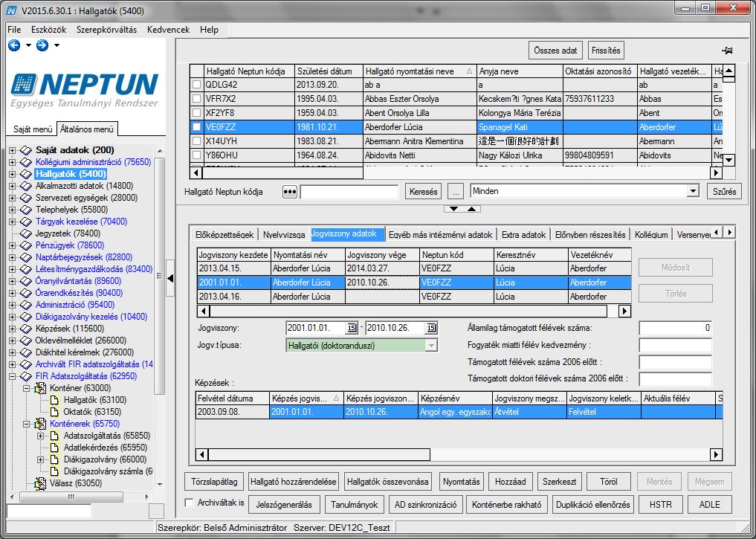Screen dimensions: 756x539
Task: Switch to the Extra adatok tab
Action: click(x=523, y=235)
